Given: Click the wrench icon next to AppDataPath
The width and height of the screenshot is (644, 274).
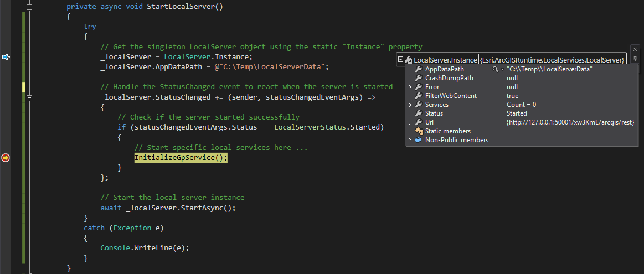Looking at the screenshot, I should [419, 69].
